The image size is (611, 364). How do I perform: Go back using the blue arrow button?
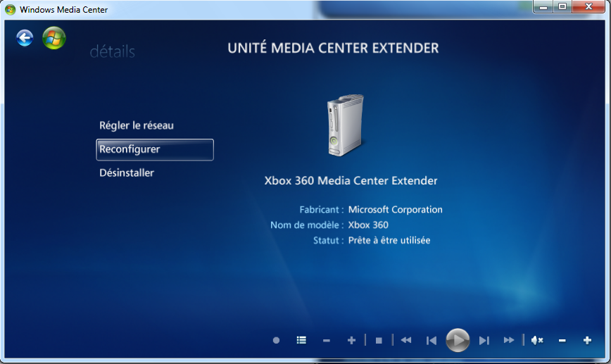[25, 38]
